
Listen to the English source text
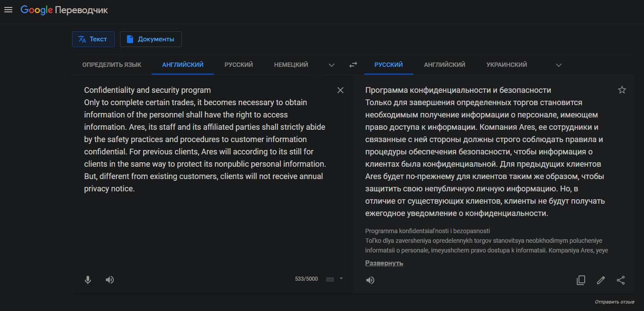[x=110, y=280]
